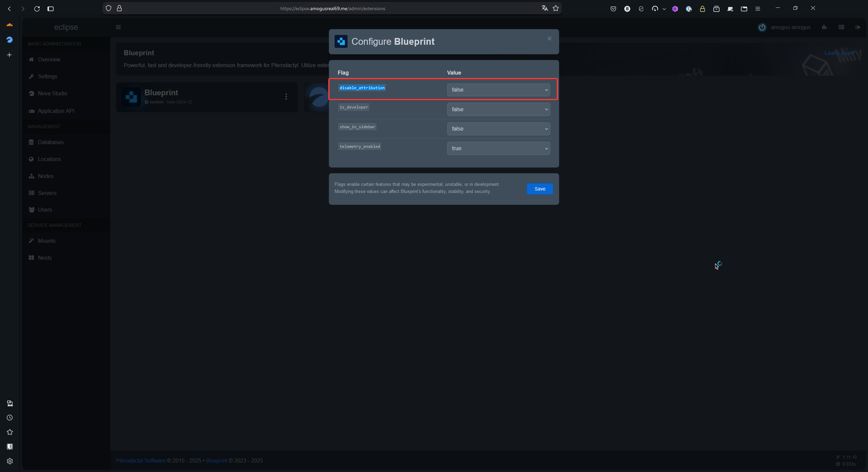Open show_in_sidebar value dropdown

click(498, 129)
